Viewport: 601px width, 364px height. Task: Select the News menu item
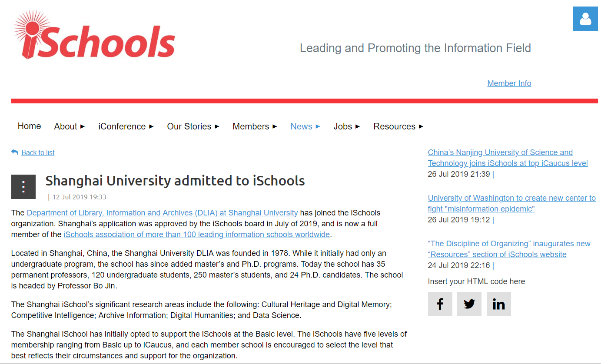301,126
